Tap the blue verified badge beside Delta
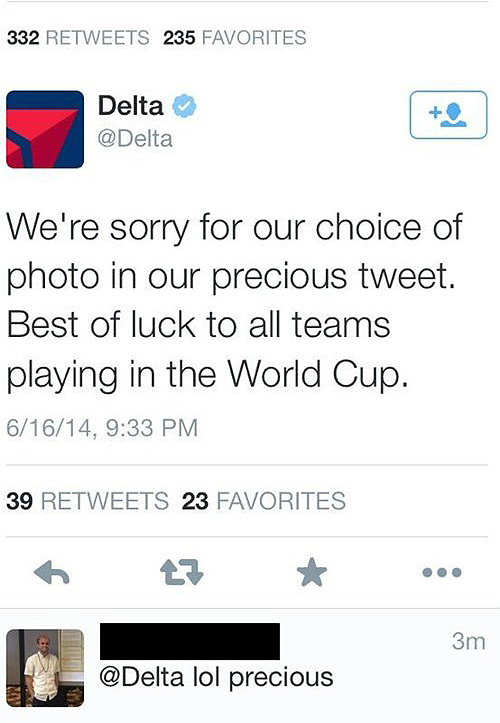Screen dimensions: 500x723 click(x=185, y=106)
